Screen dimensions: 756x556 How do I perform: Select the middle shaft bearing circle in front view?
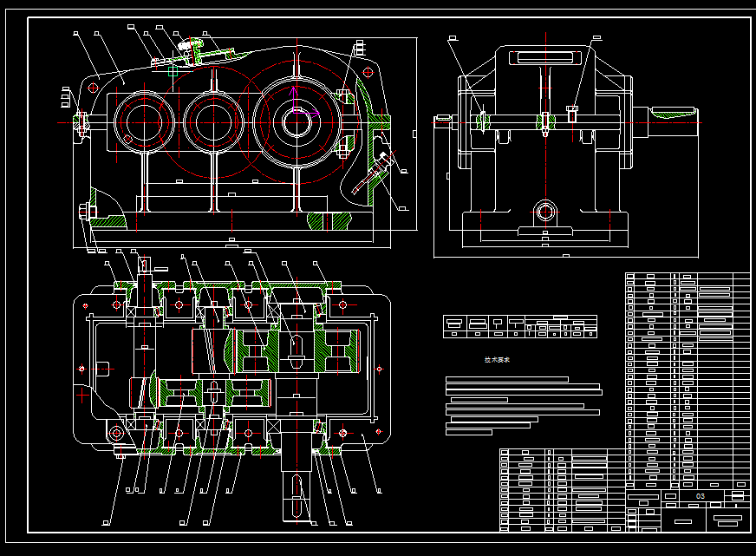point(213,122)
